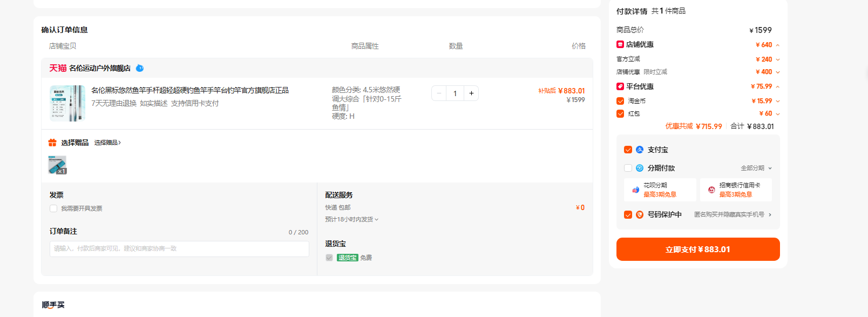Collapse the 店铺优惠 ¥640 section
This screenshot has width=868, height=317.
point(777,45)
